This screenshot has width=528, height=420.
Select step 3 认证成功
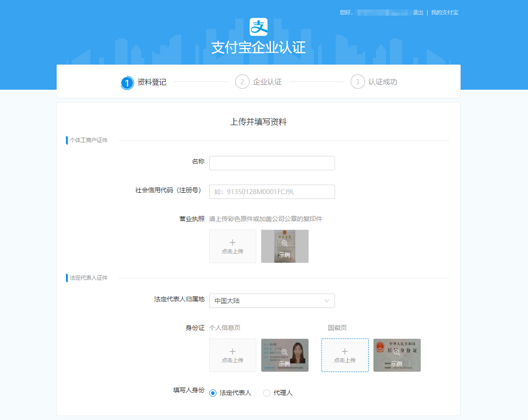point(374,82)
